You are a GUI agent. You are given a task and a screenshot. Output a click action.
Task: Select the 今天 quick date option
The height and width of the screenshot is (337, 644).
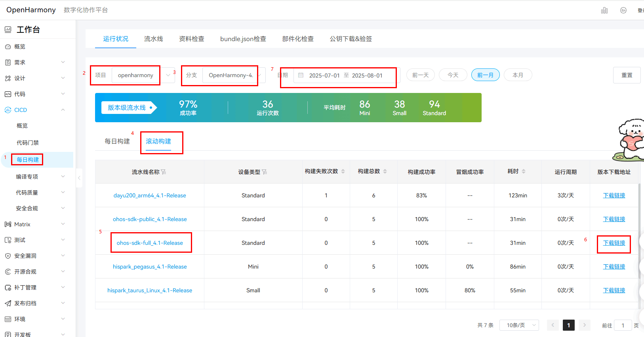click(x=453, y=75)
